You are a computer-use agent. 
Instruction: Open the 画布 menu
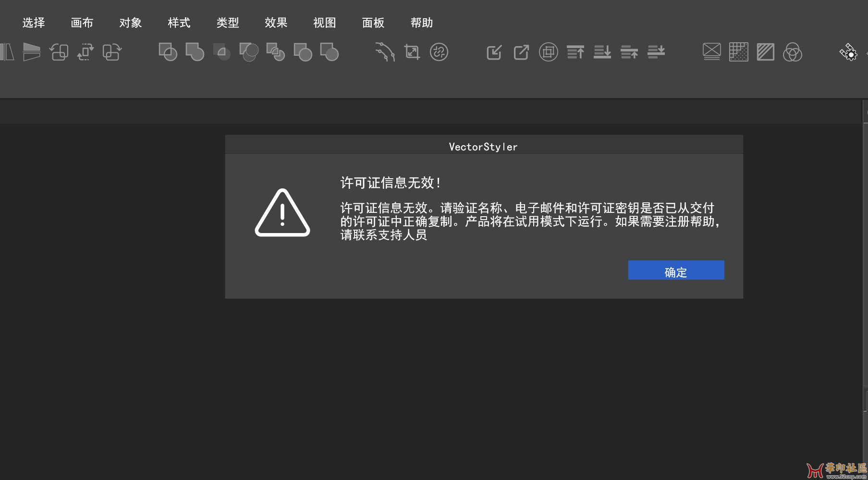click(x=82, y=23)
